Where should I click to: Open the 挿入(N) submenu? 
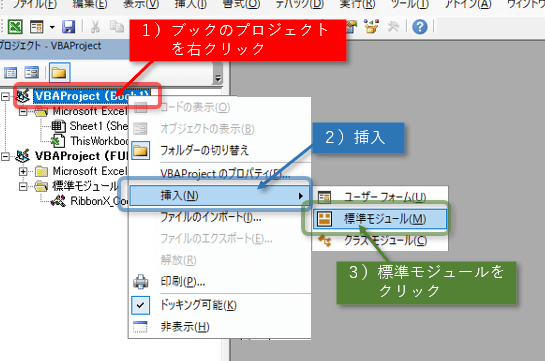tap(219, 196)
